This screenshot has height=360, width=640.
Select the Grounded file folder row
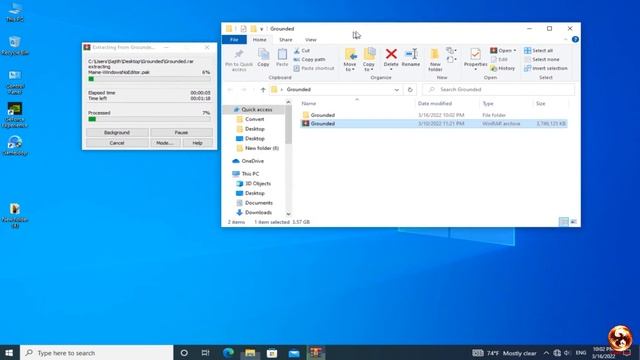[433, 115]
